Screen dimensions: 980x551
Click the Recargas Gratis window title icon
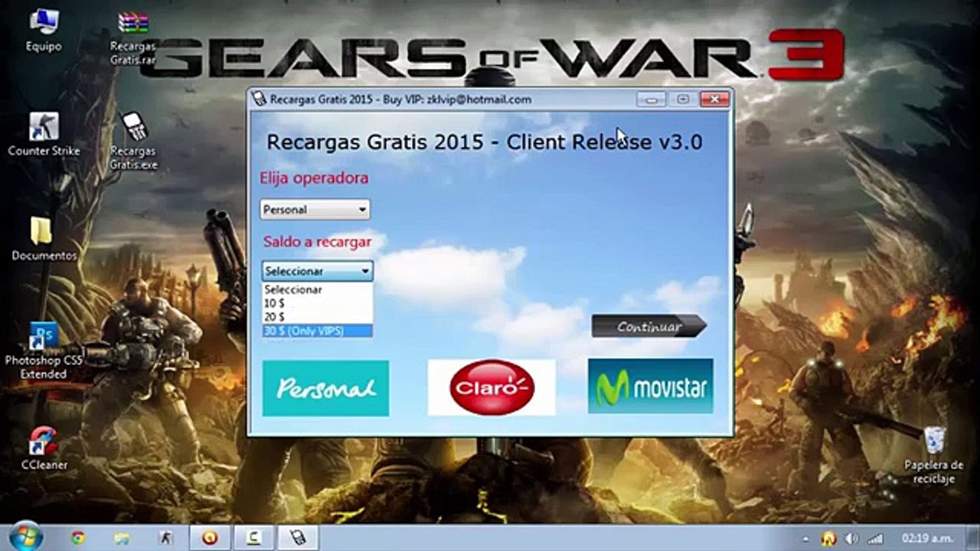[x=260, y=99]
